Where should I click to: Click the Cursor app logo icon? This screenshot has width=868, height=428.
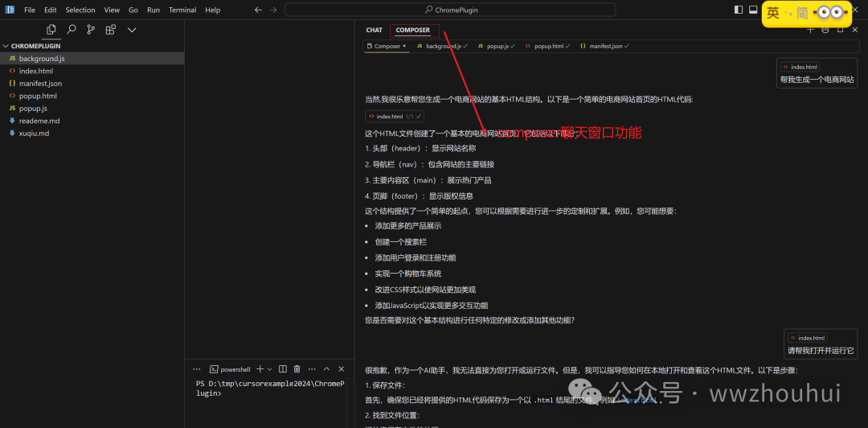coord(10,10)
